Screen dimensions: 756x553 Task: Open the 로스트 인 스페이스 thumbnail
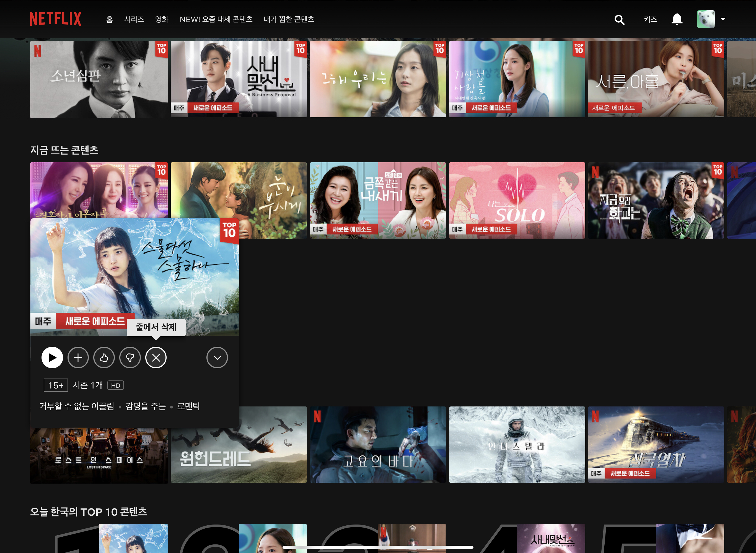99,455
